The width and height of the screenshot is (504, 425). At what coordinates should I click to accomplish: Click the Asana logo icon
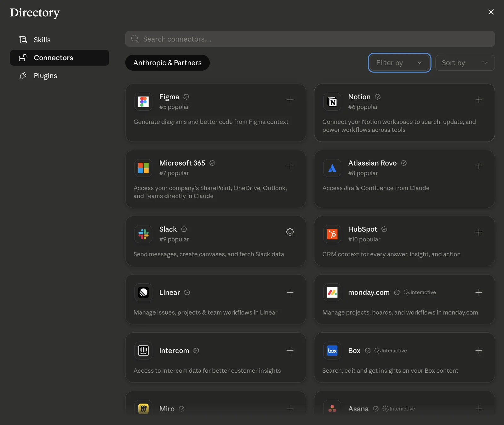[x=332, y=409]
